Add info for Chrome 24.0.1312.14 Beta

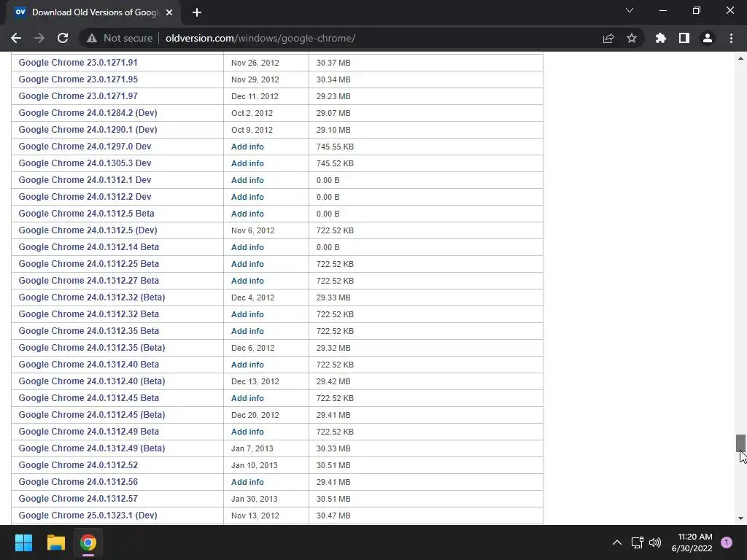[247, 247]
